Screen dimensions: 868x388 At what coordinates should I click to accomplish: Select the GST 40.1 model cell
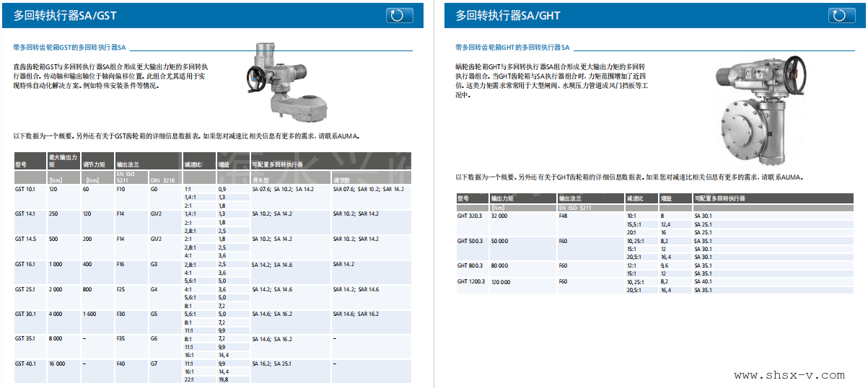[25, 364]
